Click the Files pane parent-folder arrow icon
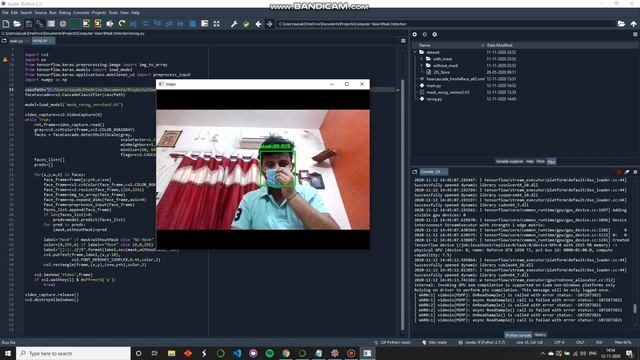This screenshot has width=640, height=360. [434, 35]
